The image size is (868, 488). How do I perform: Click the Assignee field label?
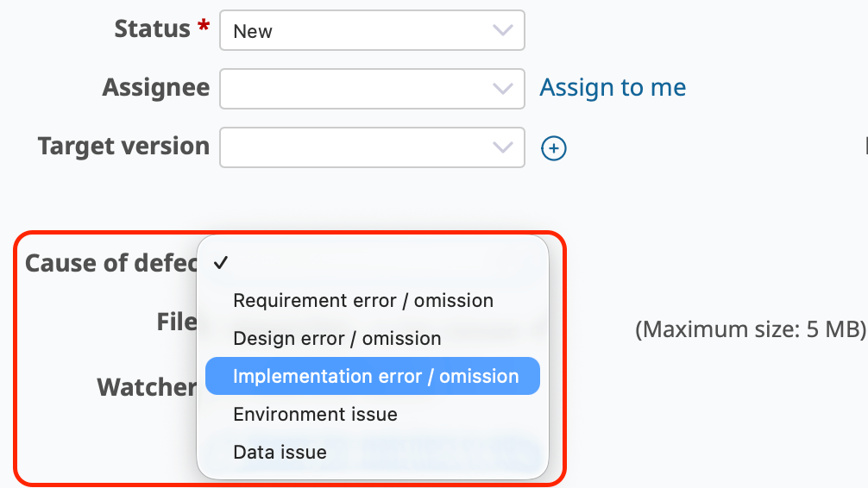click(155, 87)
